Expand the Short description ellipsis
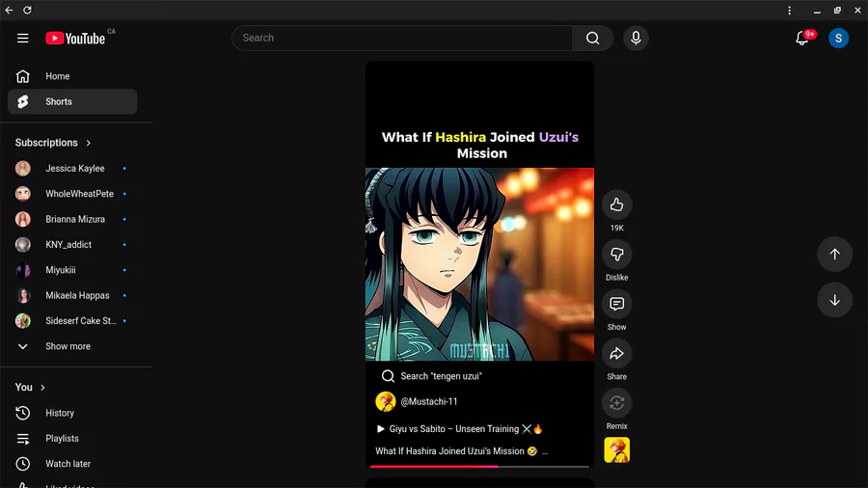 pos(545,451)
